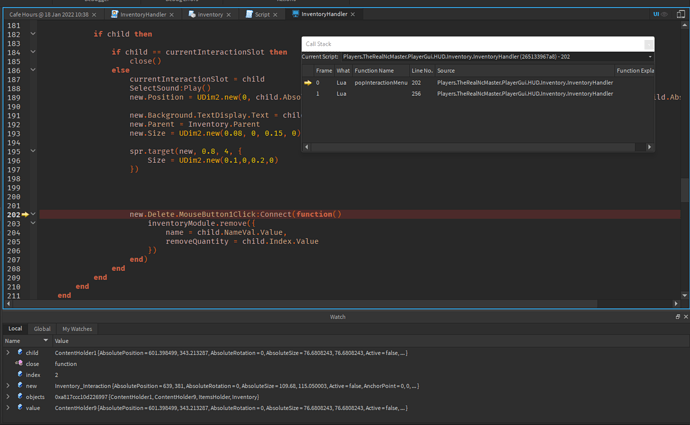
Task: Click the objects variable icon
Action: 20,396
